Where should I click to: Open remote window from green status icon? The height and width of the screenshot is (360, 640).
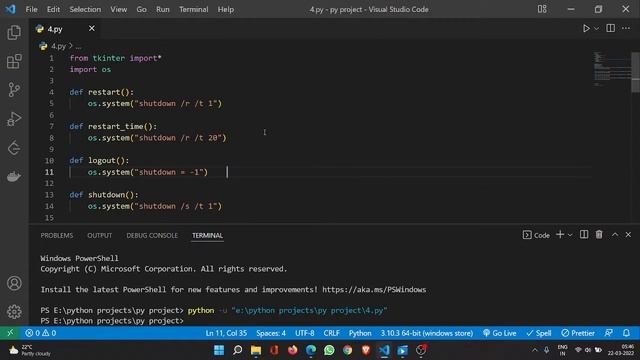click(x=10, y=333)
